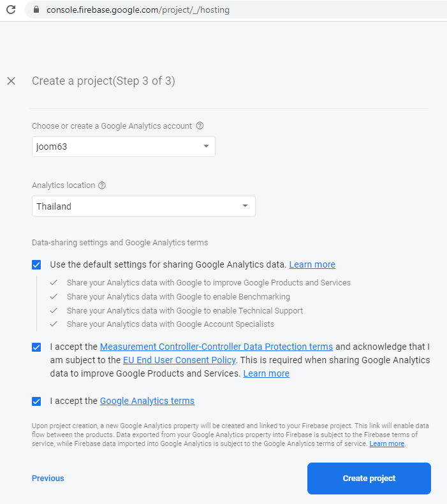Reload the page with the refresh icon
Screen dimensions: 447x504
[x=11, y=10]
